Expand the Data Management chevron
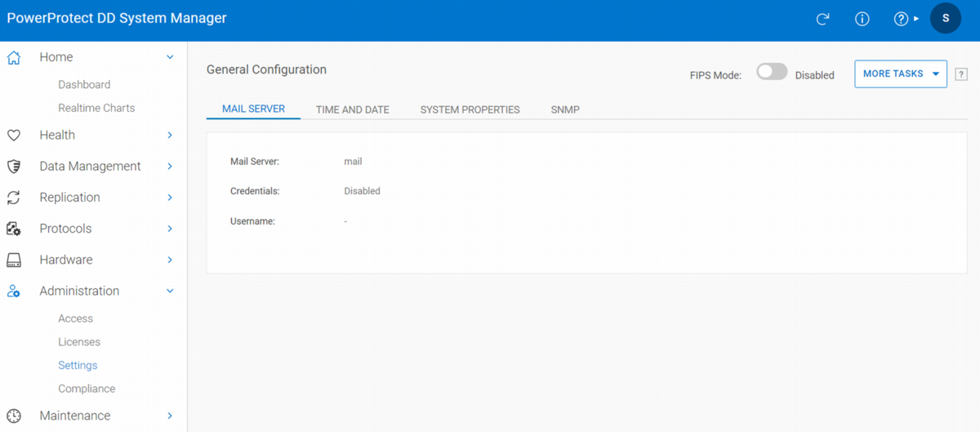Image resolution: width=980 pixels, height=432 pixels. tap(170, 167)
